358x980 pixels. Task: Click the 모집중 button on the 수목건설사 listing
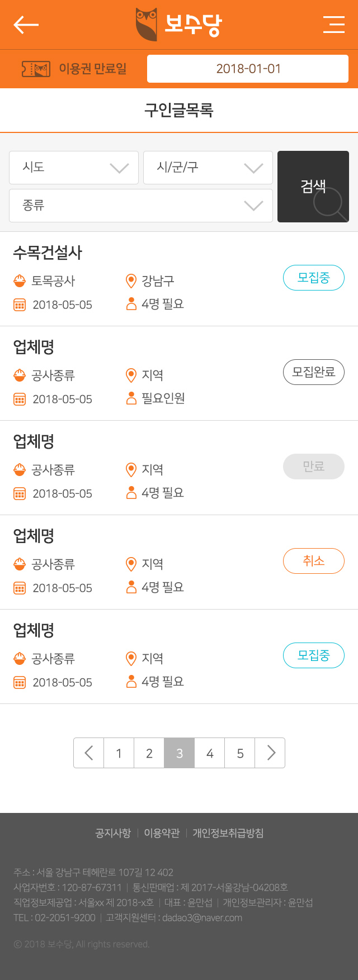[314, 278]
